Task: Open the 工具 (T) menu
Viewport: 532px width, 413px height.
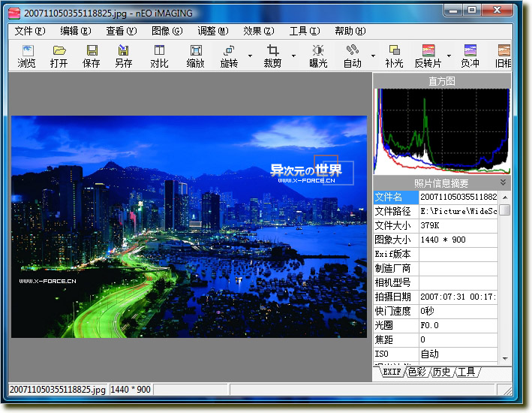Action: (x=305, y=32)
